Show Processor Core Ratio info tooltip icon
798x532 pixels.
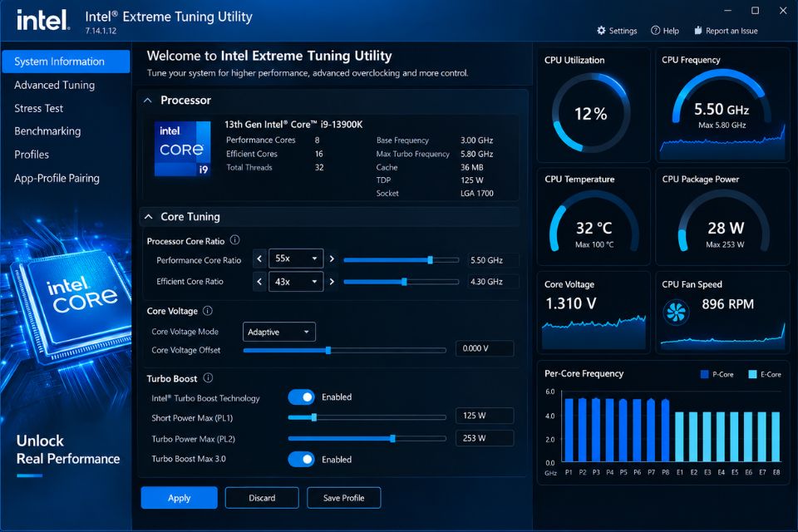(x=234, y=239)
